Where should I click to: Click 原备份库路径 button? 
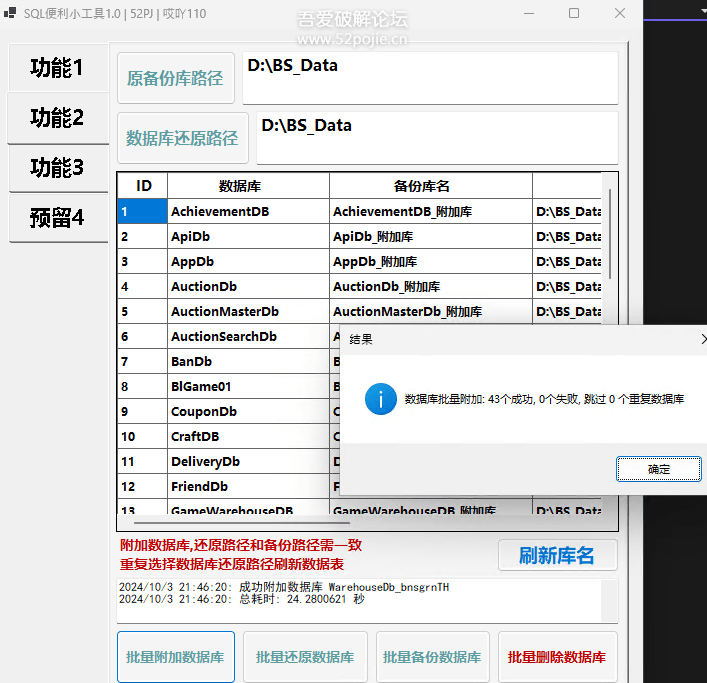[x=175, y=78]
